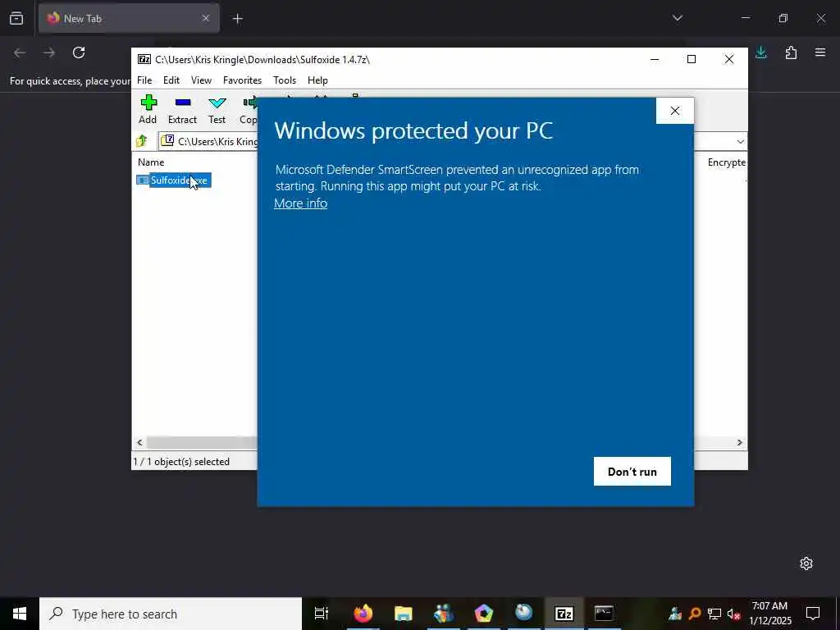
Task: Click the Firefox reload page icon
Action: (79, 52)
